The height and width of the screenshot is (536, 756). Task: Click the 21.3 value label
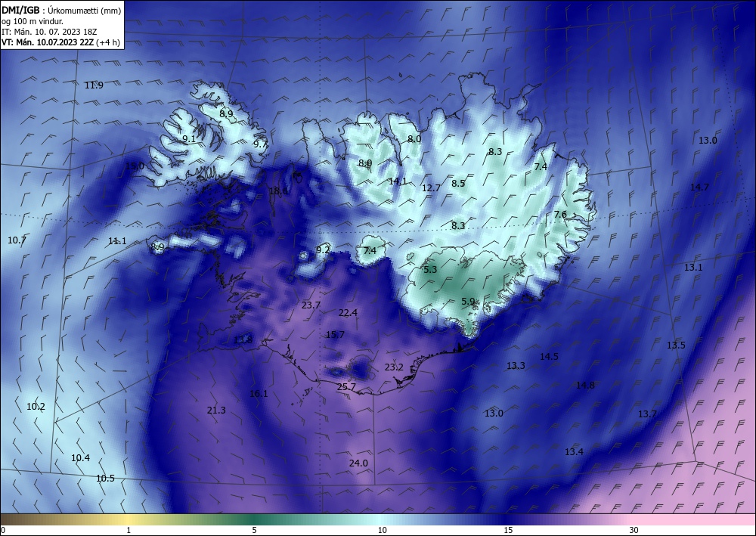[216, 411]
